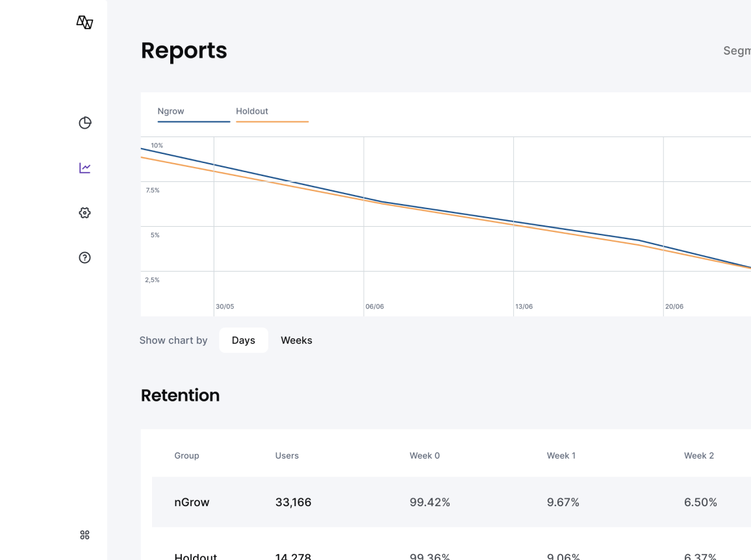Click the 13/06 date marker on chart

(x=524, y=307)
